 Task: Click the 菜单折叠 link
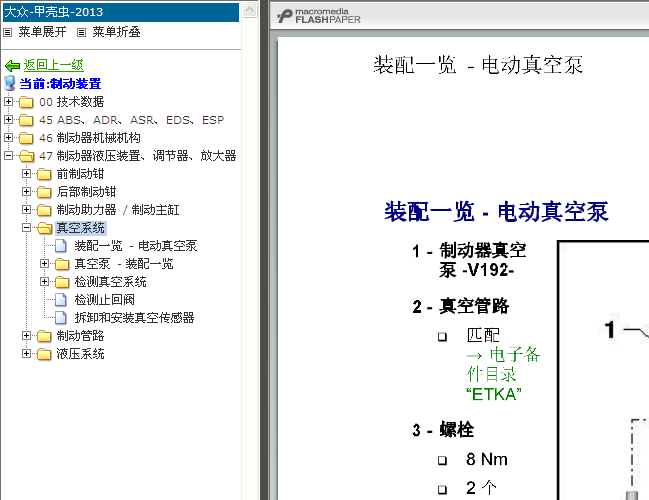tap(116, 32)
